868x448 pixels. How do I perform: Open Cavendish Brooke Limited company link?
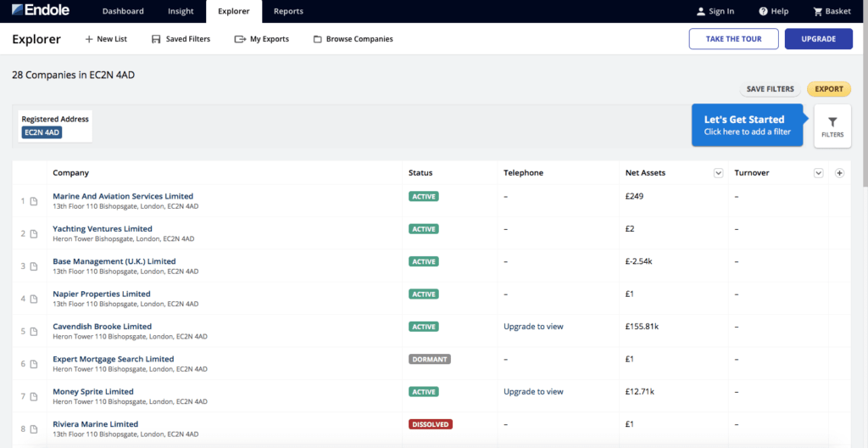pos(102,327)
